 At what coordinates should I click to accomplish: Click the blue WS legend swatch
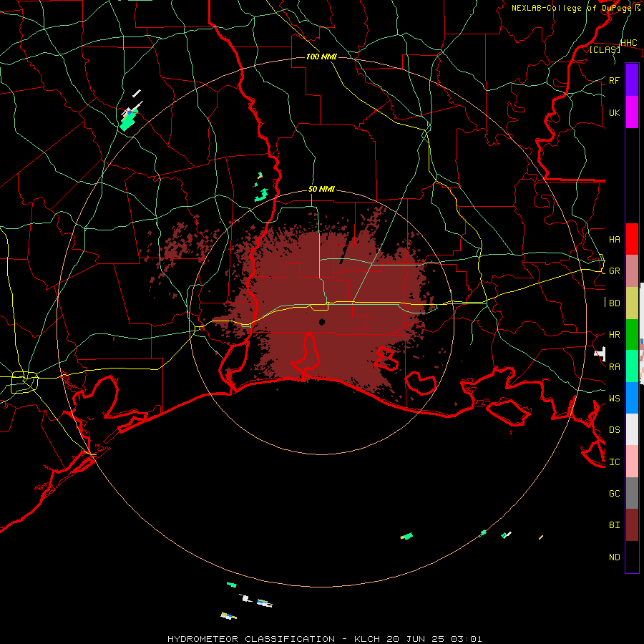tap(632, 398)
